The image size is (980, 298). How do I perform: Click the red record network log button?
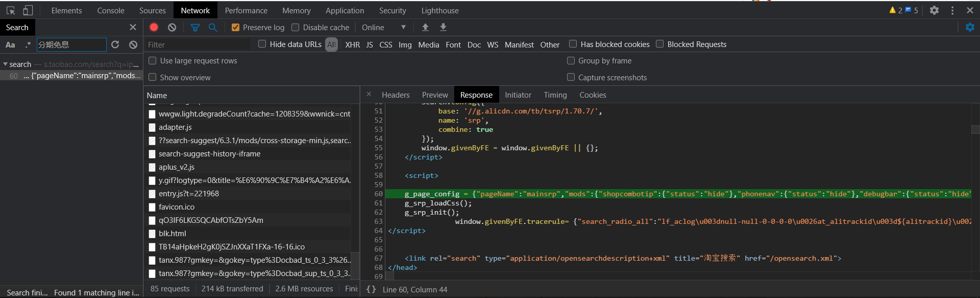(x=154, y=27)
